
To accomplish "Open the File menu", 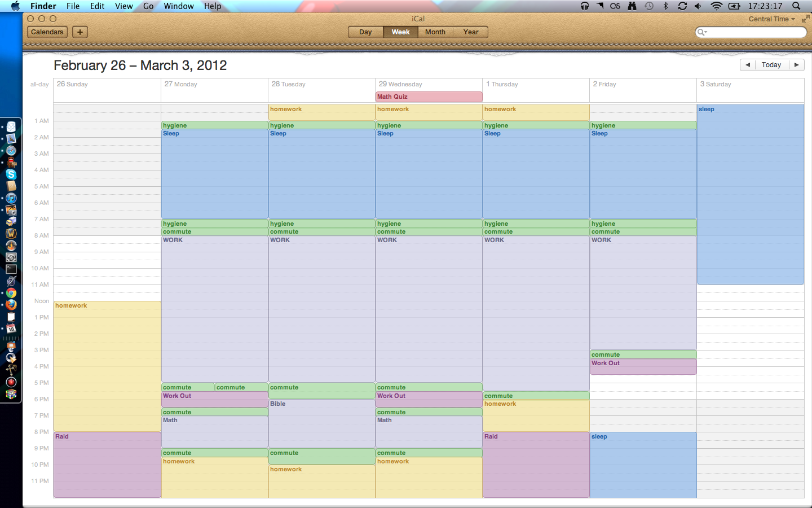I will pyautogui.click(x=73, y=6).
